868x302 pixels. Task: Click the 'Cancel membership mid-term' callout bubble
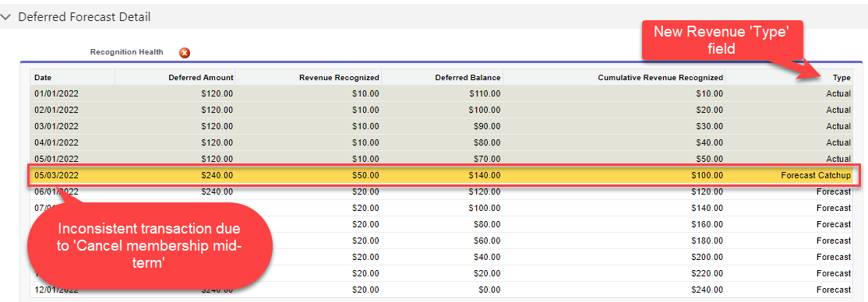click(150, 246)
